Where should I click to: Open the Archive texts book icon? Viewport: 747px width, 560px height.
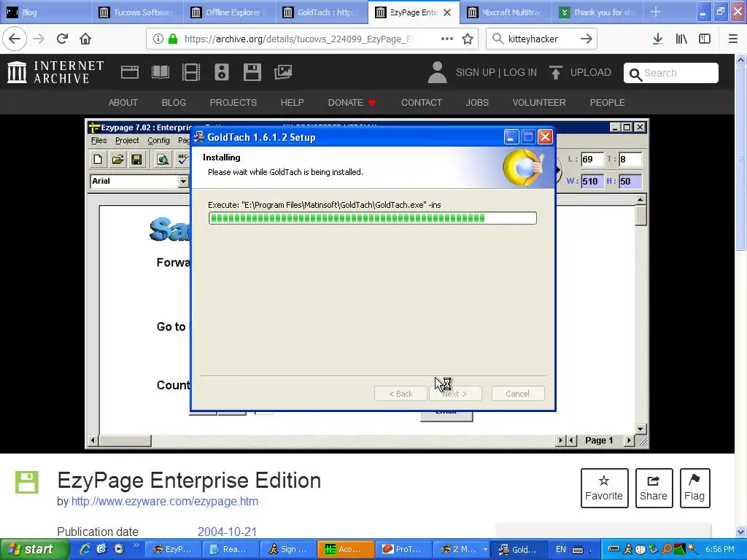[160, 72]
